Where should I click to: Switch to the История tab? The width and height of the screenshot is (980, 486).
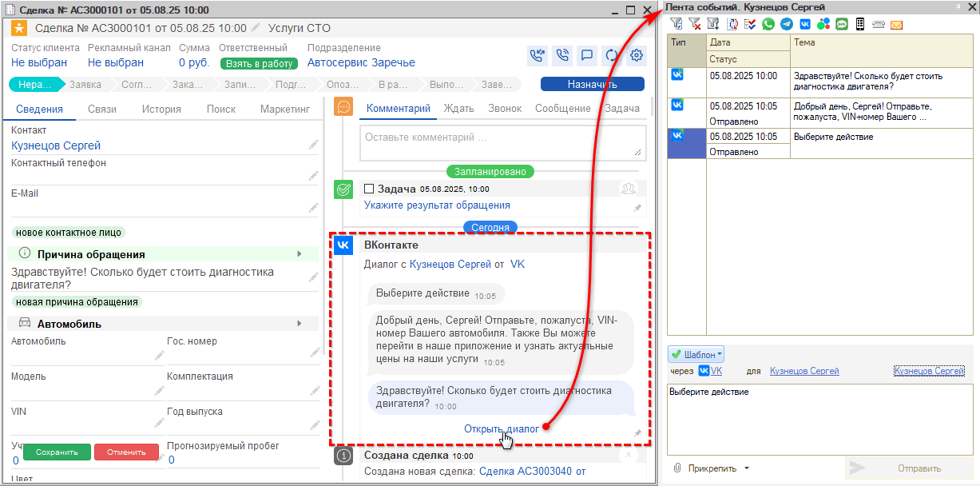tap(161, 110)
